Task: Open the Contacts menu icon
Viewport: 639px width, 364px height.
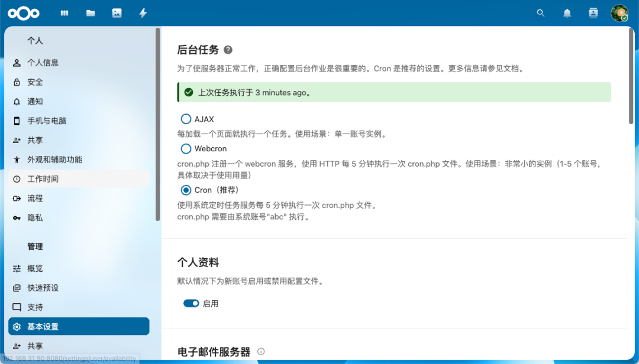Action: pyautogui.click(x=593, y=12)
